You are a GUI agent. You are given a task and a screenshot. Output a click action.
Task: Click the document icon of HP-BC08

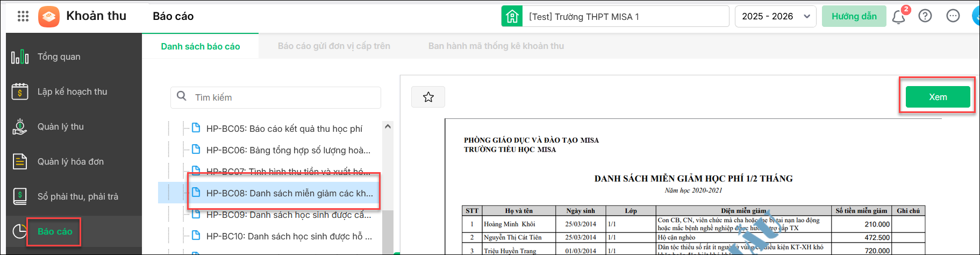coord(196,192)
